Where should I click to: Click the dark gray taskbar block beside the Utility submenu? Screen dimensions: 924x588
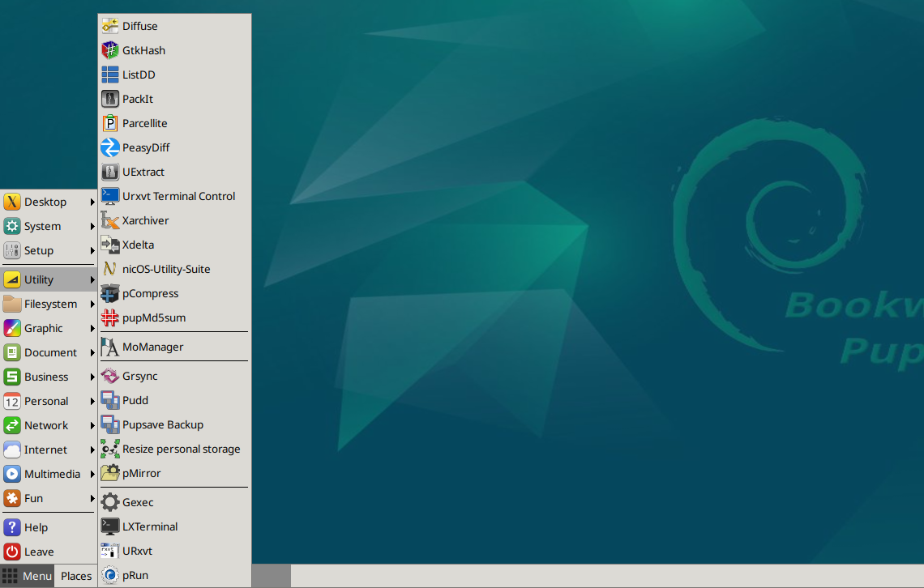click(x=271, y=576)
